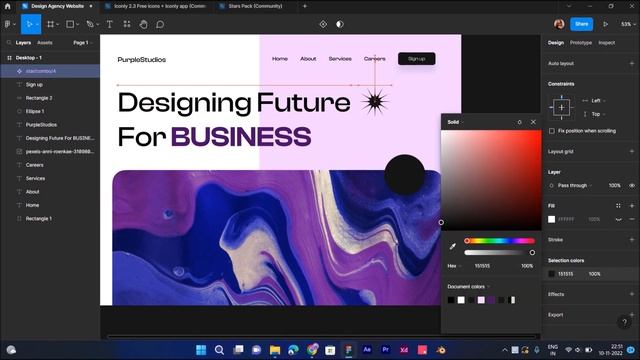Open the color picker style libraries icon

click(519, 122)
